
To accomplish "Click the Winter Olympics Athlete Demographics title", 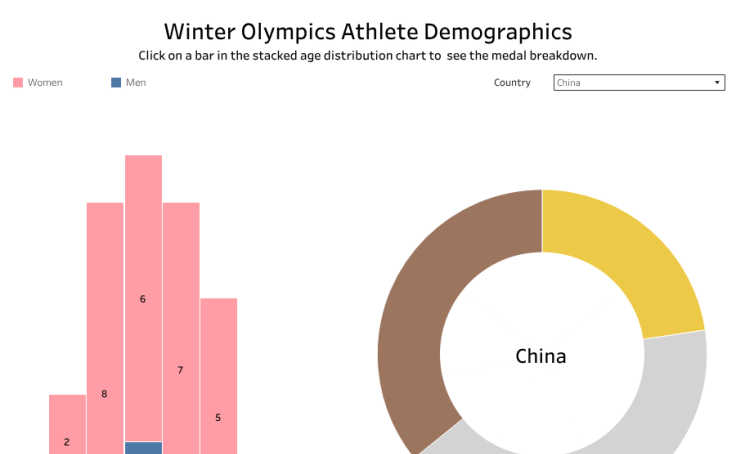I will coord(368,31).
